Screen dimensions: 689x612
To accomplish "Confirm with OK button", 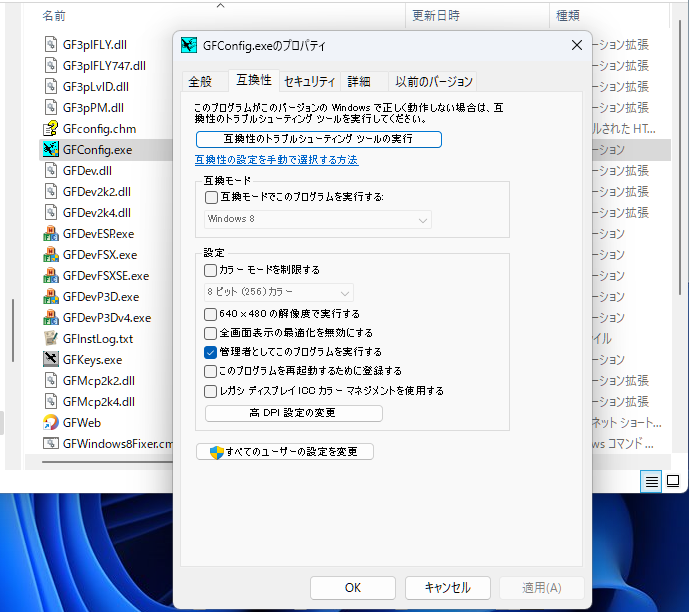I will tap(353, 588).
